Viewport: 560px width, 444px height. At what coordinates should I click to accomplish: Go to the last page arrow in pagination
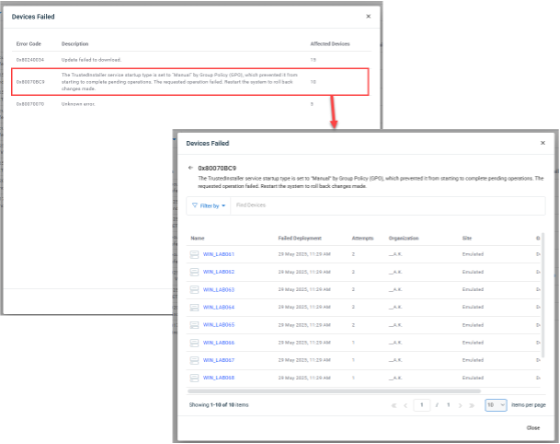(472, 405)
